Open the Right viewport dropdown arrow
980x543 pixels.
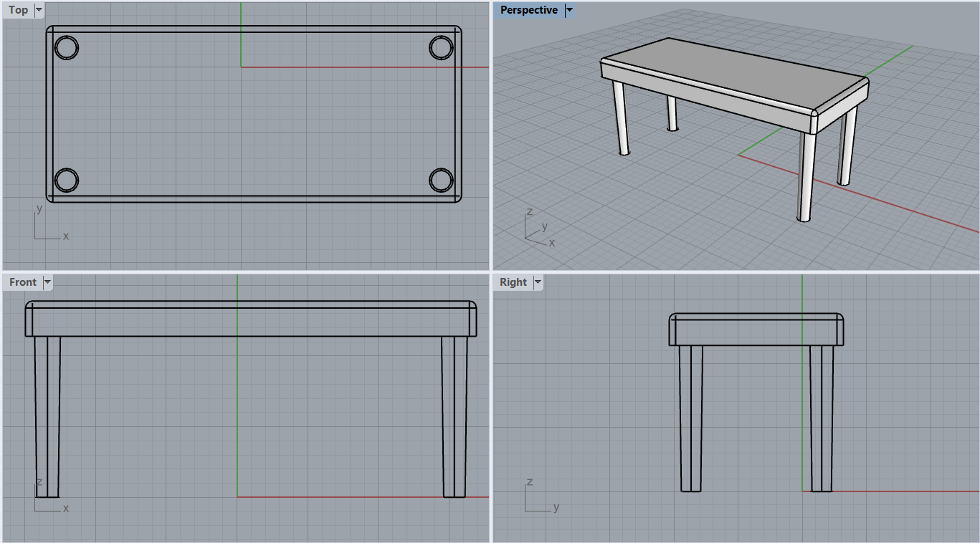click(538, 282)
